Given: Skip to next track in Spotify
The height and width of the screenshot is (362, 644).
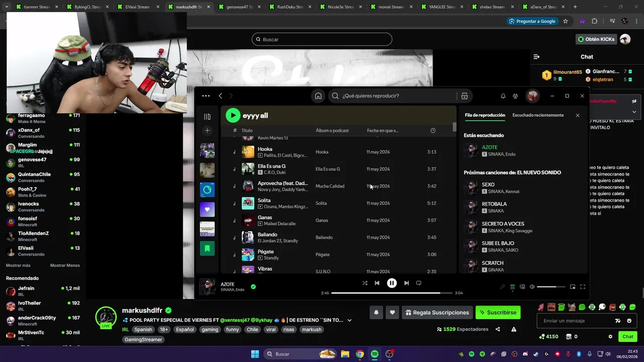Looking at the screenshot, I should [x=407, y=283].
